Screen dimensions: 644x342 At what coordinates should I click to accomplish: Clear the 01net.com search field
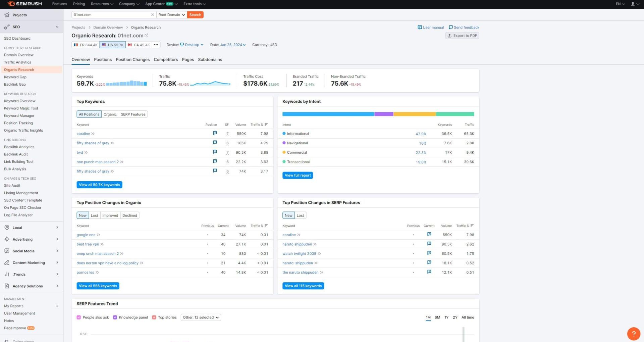[x=152, y=15]
